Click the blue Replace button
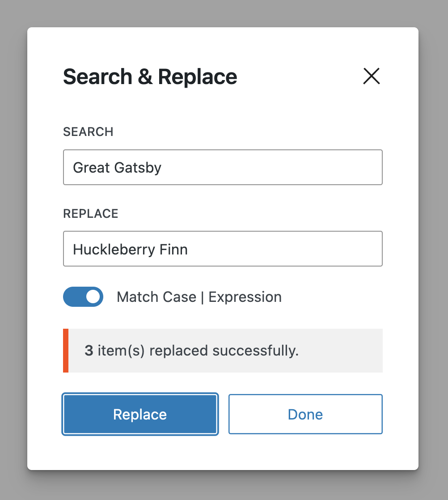The width and height of the screenshot is (448, 500). tap(140, 414)
